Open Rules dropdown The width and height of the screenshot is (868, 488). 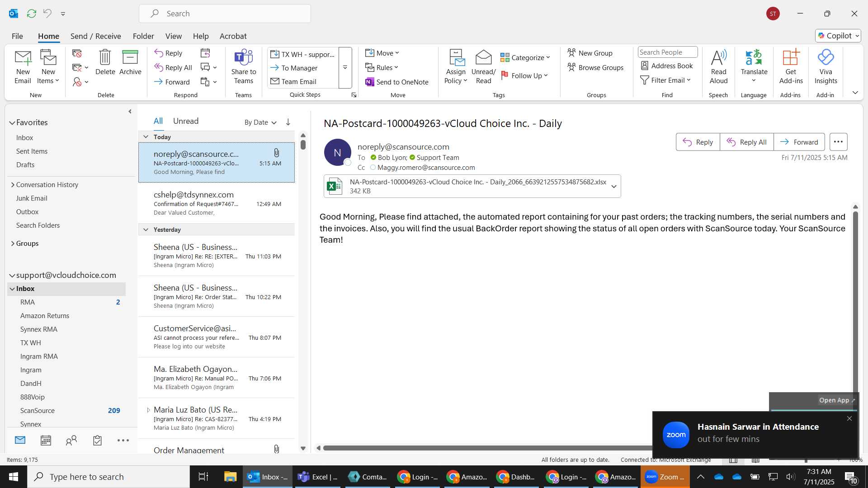[x=382, y=68]
